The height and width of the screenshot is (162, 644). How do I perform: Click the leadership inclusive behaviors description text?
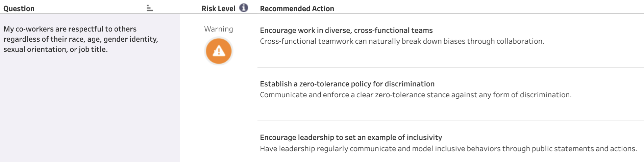point(448,149)
